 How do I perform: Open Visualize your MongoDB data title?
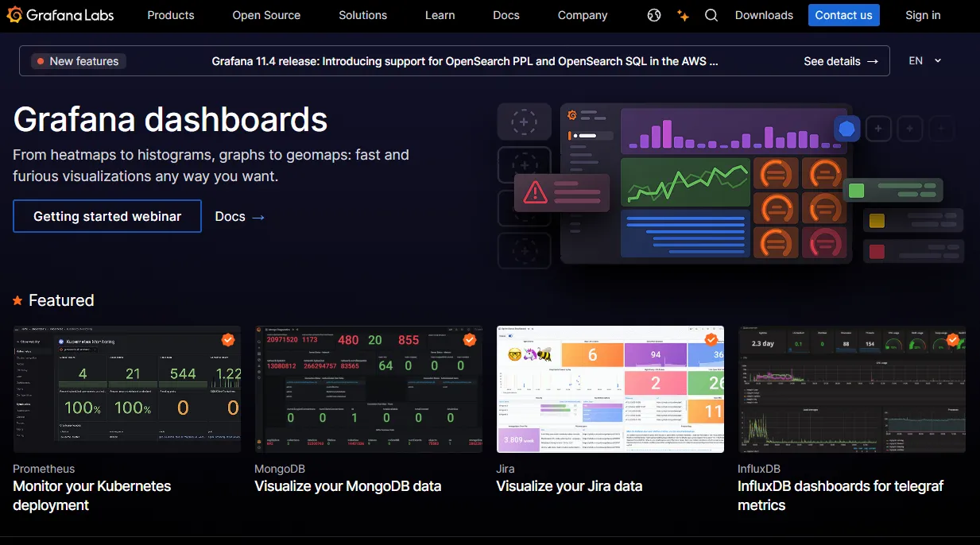(348, 486)
